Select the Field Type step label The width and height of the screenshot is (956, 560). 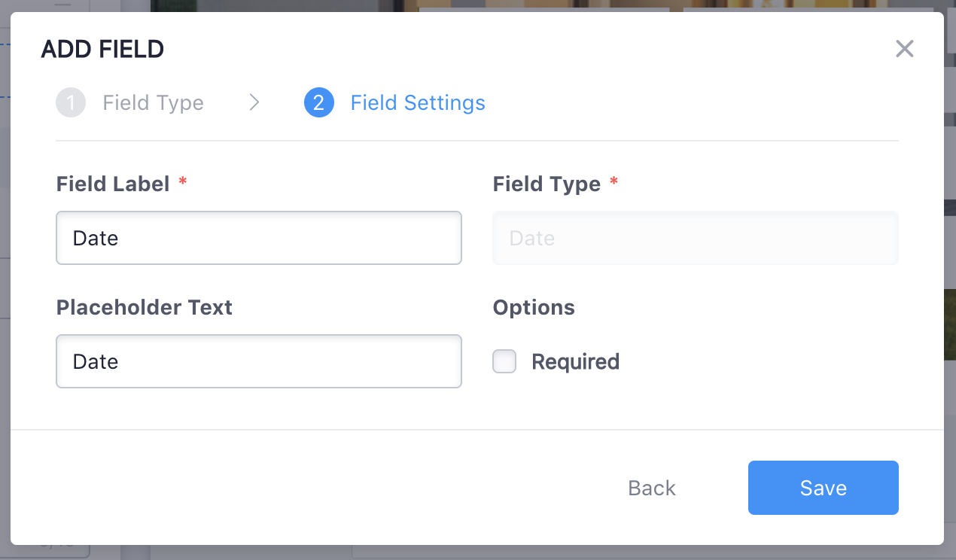pos(153,102)
